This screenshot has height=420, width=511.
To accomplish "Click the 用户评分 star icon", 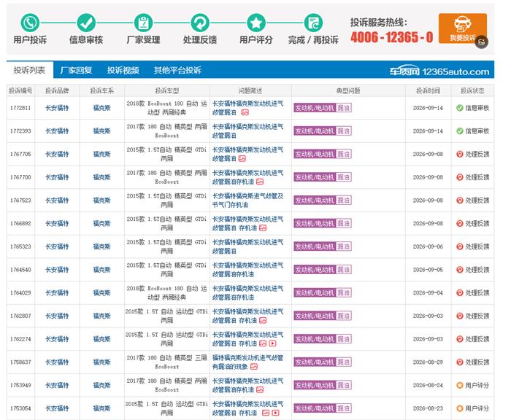I will tap(256, 23).
